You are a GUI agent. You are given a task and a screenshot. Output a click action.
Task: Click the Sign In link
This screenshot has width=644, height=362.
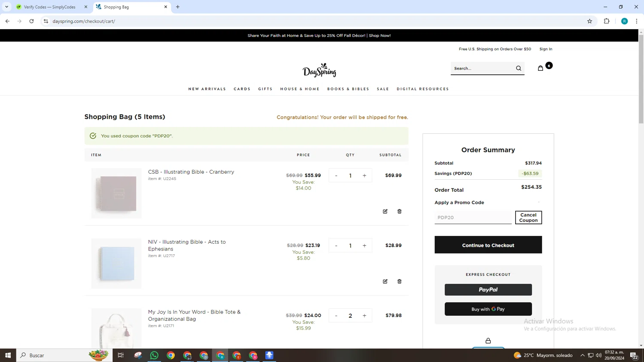546,49
